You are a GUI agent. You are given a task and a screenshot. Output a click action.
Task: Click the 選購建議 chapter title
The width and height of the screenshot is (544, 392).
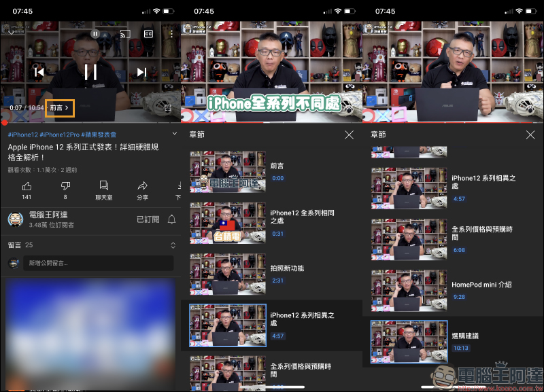(465, 336)
